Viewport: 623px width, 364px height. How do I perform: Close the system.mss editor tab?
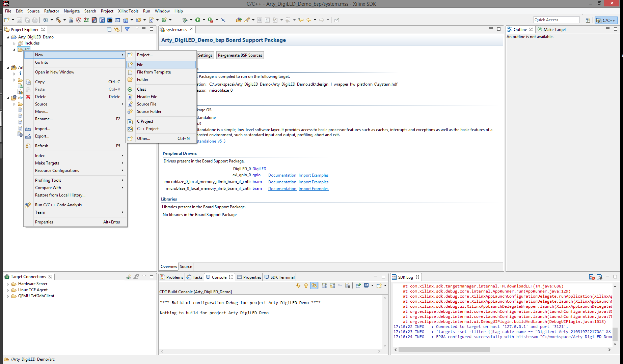191,30
